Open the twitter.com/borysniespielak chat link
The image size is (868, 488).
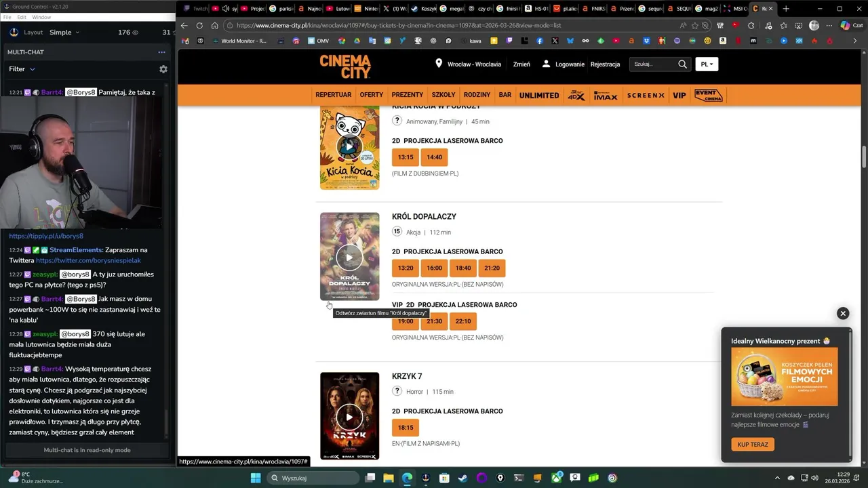point(88,260)
